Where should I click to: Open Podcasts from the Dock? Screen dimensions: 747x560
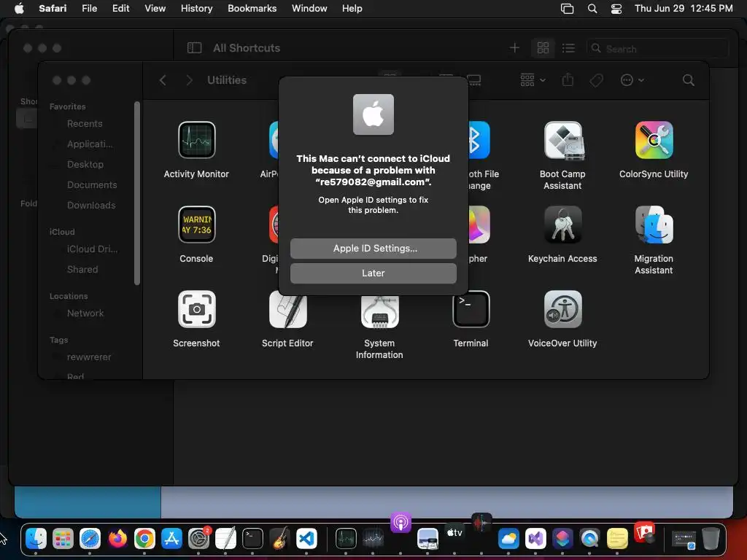pyautogui.click(x=400, y=522)
